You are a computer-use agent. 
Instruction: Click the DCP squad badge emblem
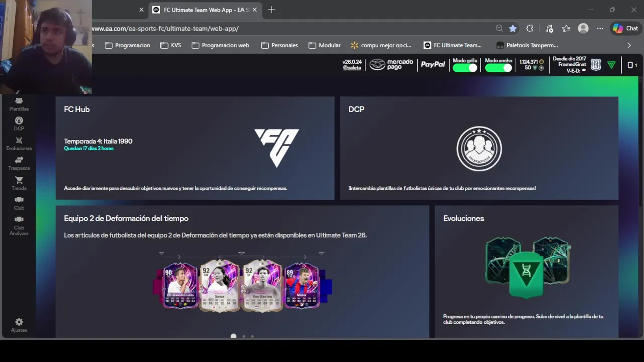(x=479, y=148)
